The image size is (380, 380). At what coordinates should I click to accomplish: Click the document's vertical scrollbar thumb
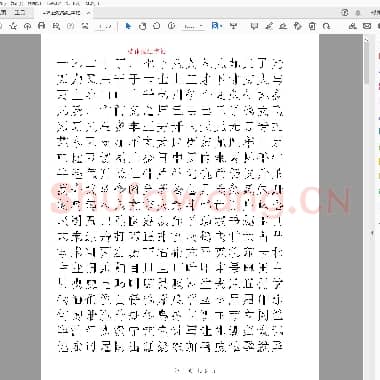coord(367,62)
